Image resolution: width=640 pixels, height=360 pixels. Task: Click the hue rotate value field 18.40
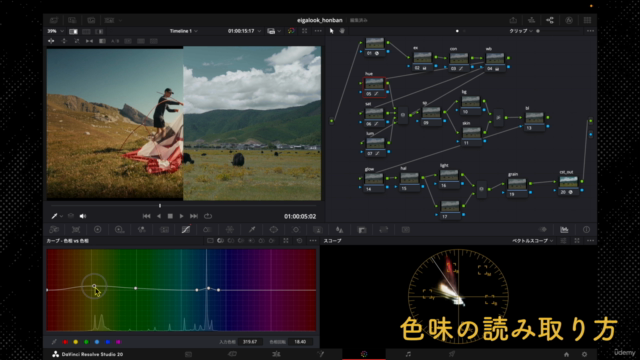pos(300,342)
